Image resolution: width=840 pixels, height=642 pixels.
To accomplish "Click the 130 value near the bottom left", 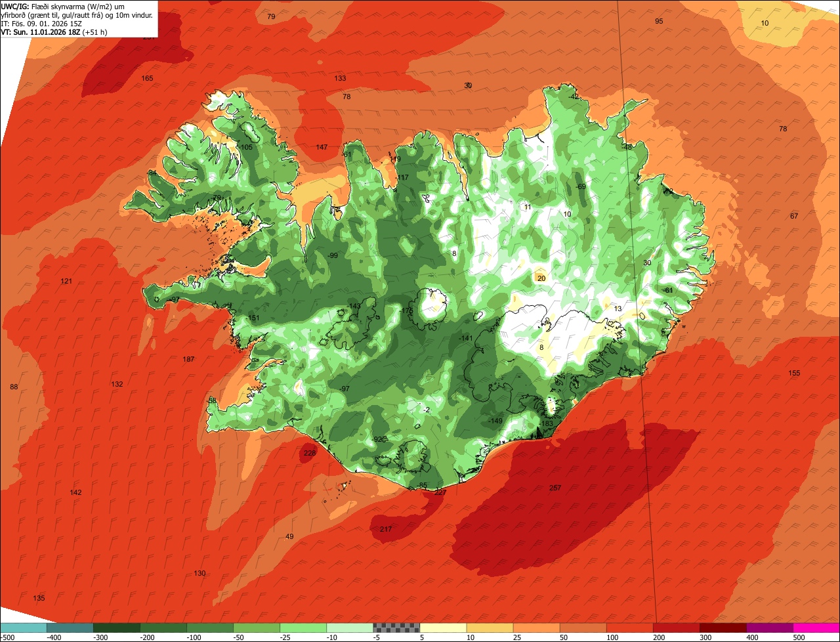I will coord(199,573).
